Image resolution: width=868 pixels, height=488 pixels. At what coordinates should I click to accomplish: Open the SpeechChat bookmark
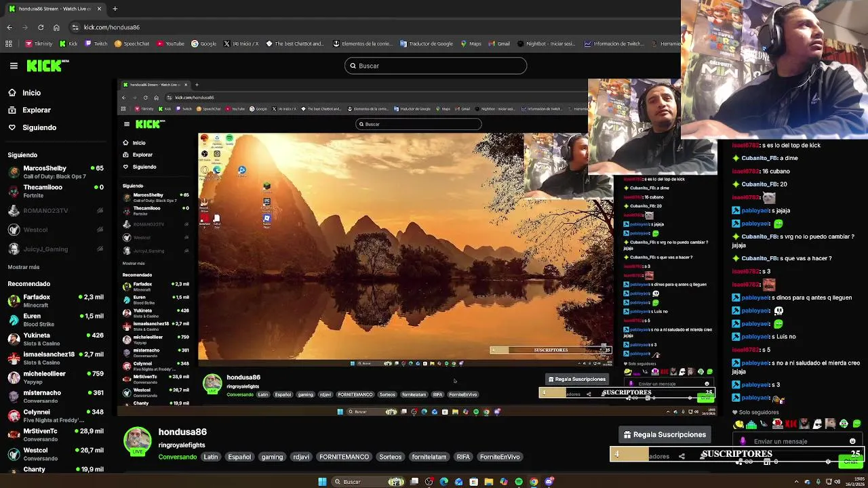click(132, 43)
